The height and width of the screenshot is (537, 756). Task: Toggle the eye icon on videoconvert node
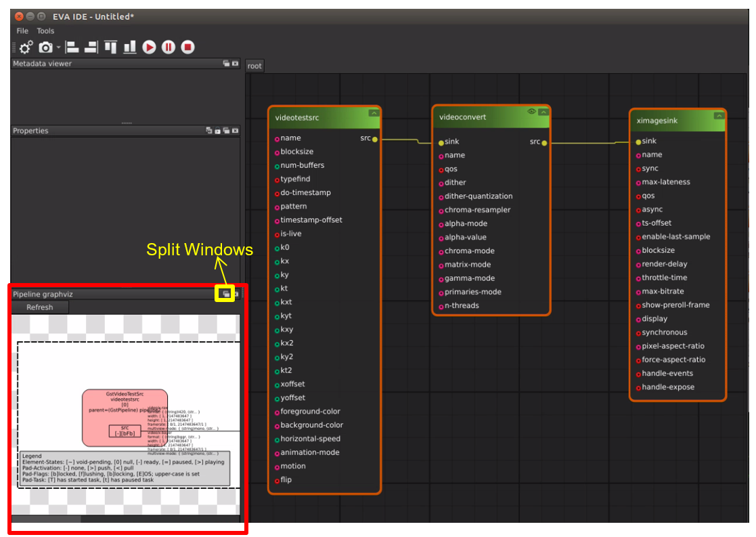coord(531,112)
